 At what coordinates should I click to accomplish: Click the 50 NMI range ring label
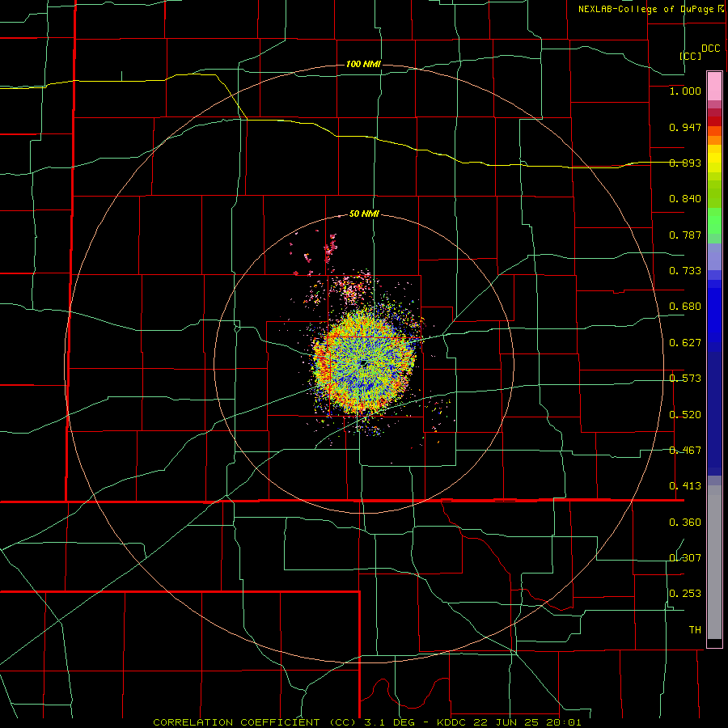tap(364, 214)
